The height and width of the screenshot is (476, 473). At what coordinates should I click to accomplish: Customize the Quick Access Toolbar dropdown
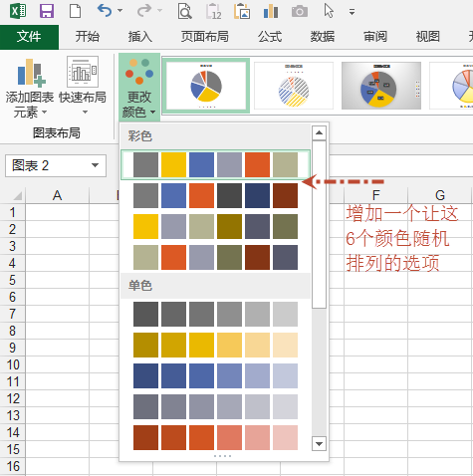tap(352, 12)
